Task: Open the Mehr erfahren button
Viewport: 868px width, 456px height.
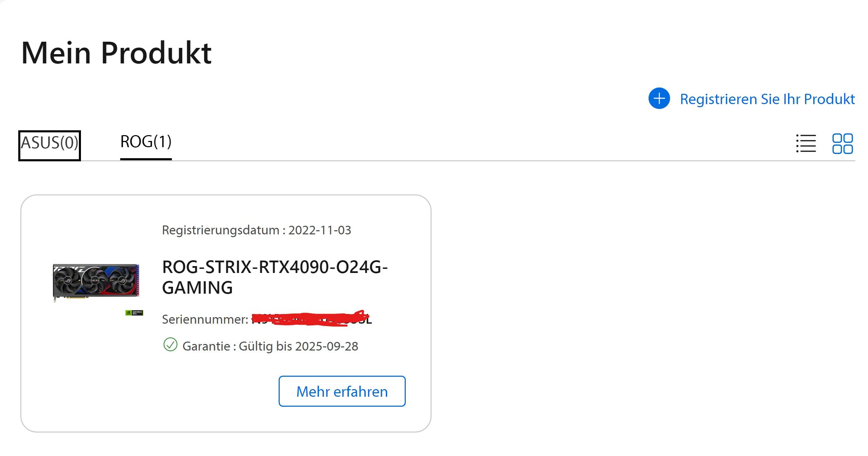Action: [342, 391]
